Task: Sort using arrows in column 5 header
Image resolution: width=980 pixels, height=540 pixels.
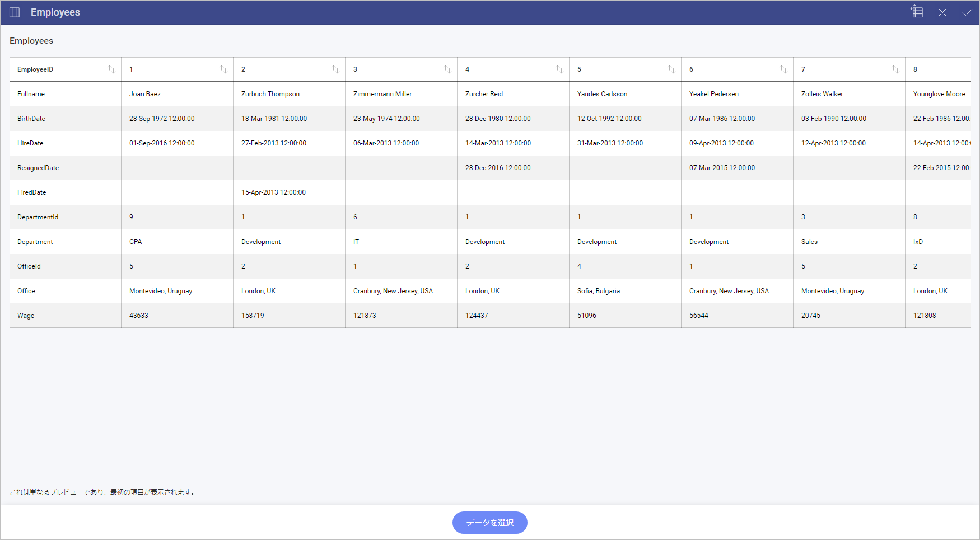Action: click(671, 69)
